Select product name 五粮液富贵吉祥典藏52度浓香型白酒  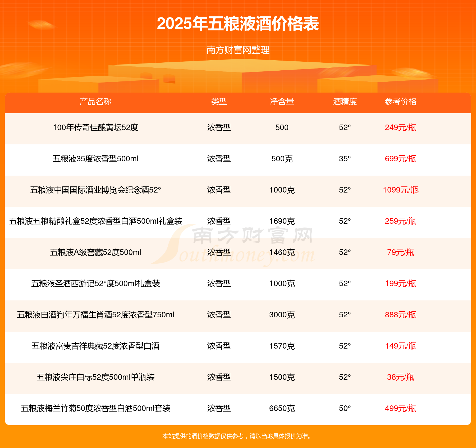tap(95, 346)
